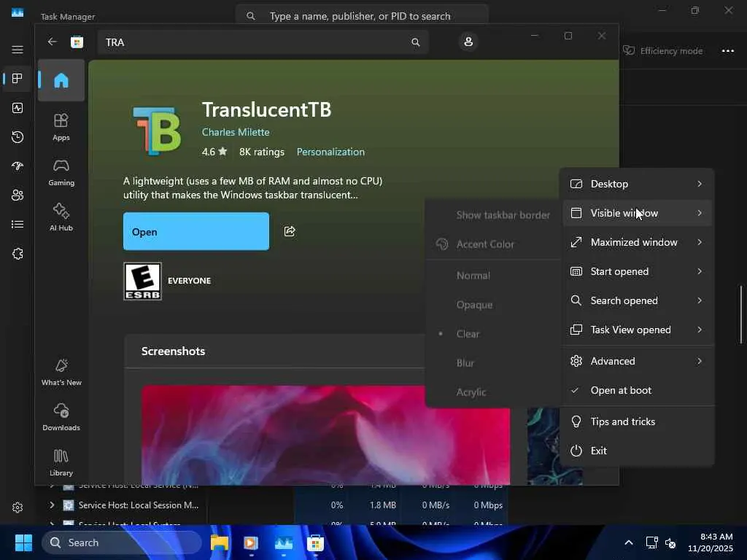
Task: Click Microsoft Store logo icon in title bar
Action: pos(77,42)
